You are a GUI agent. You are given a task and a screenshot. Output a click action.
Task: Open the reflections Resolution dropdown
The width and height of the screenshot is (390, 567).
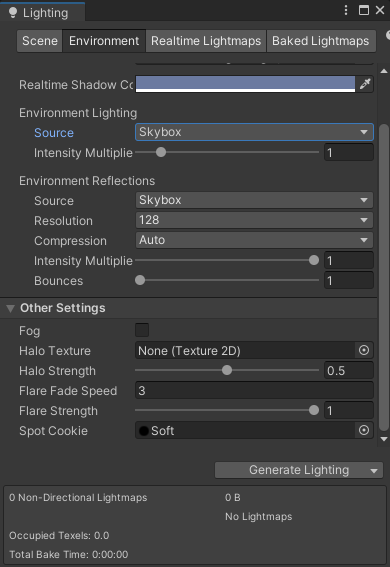(x=254, y=220)
